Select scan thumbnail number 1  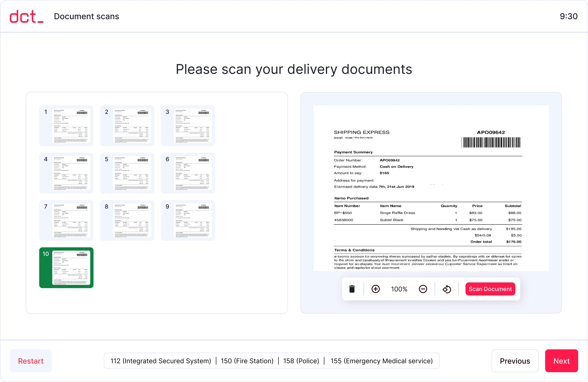click(x=66, y=126)
